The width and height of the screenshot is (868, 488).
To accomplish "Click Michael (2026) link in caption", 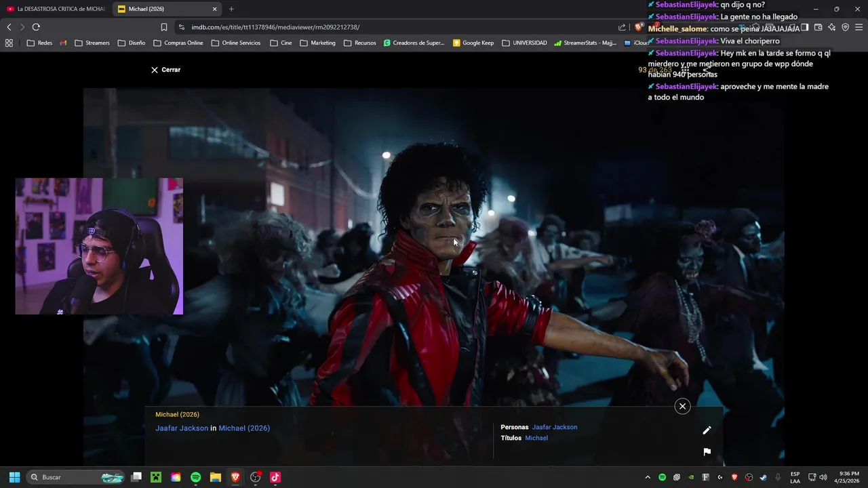I will (x=244, y=428).
